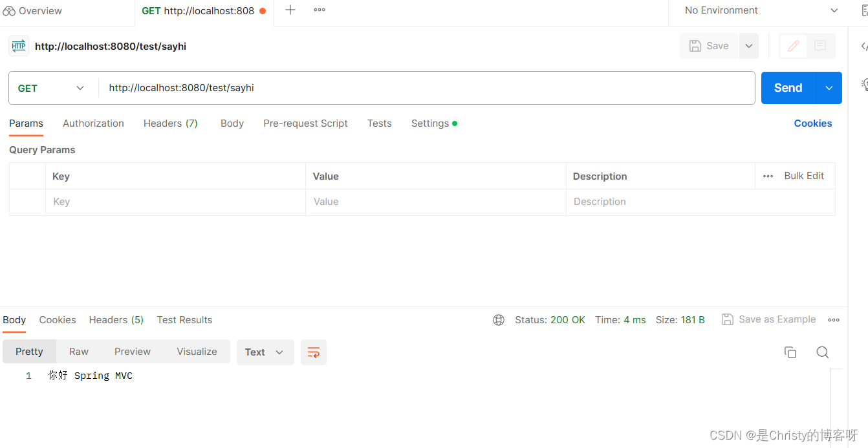Open the GET method dropdown
This screenshot has width=868, height=448.
(x=52, y=88)
